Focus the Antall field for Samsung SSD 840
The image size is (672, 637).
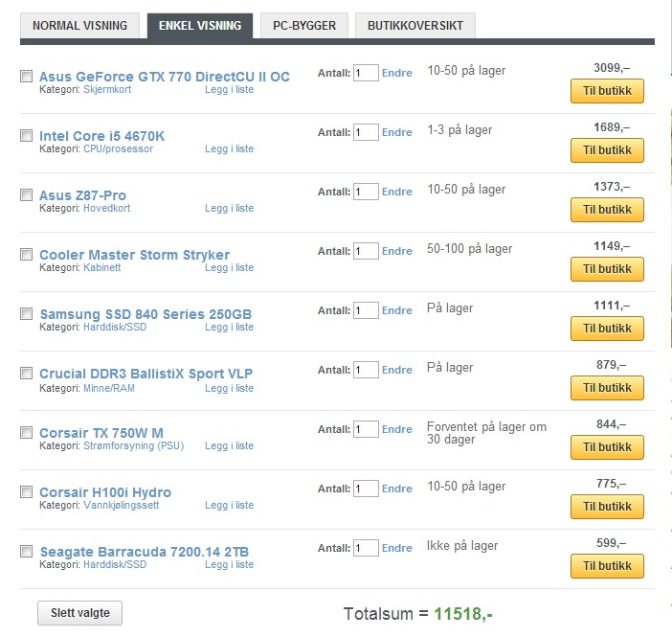pyautogui.click(x=366, y=310)
